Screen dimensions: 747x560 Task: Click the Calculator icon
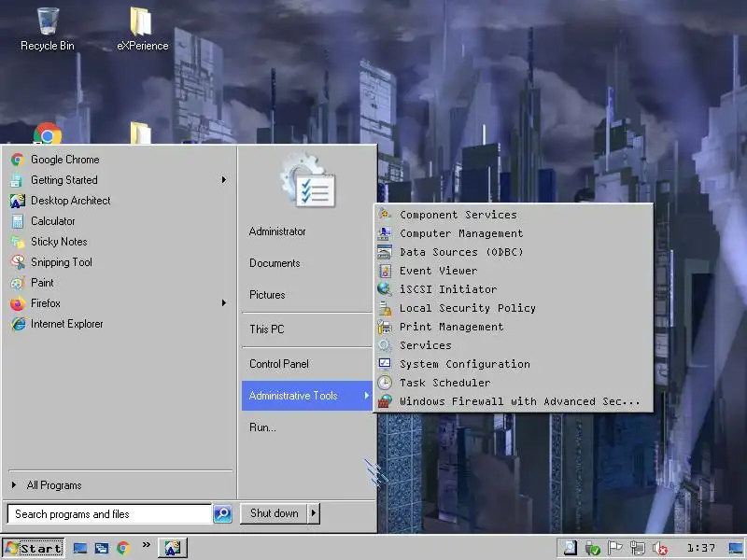[18, 221]
